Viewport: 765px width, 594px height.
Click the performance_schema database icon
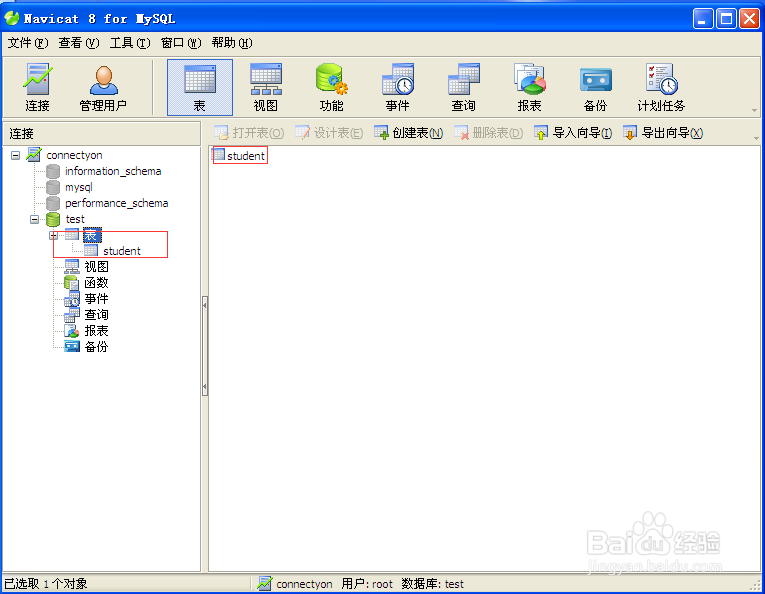click(x=53, y=203)
